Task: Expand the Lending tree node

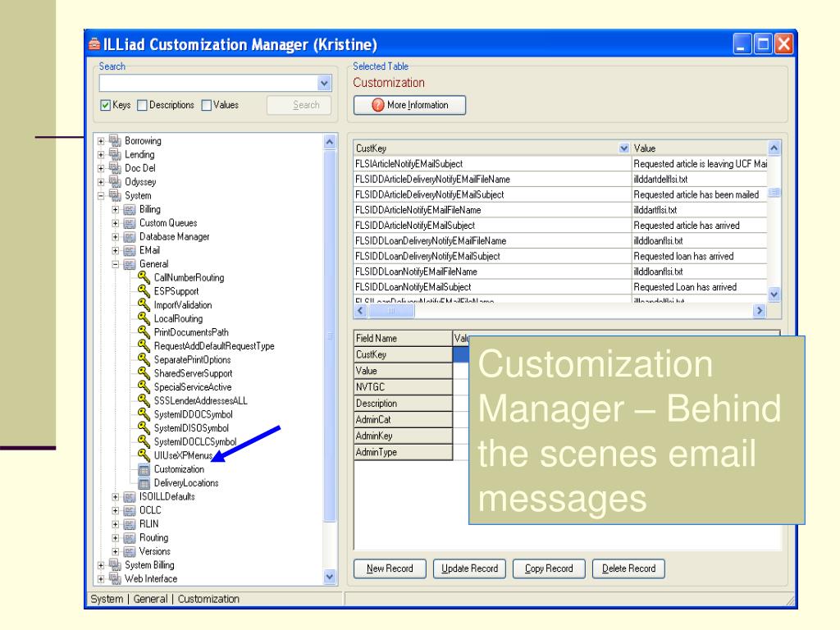Action: [101, 155]
